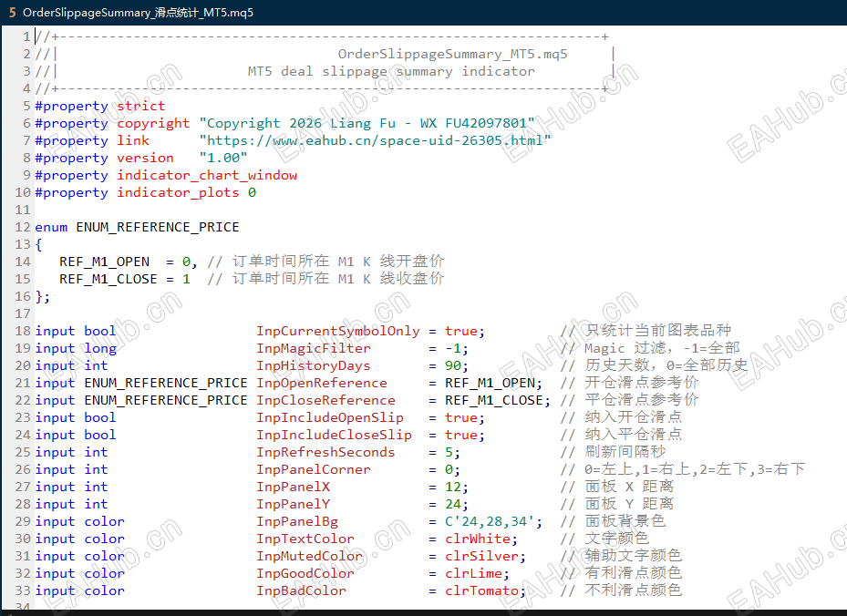Place cursor on ENUM_REFERENCE_PRICE enum declaration
Viewport: 847px width, 616px height.
tap(157, 227)
